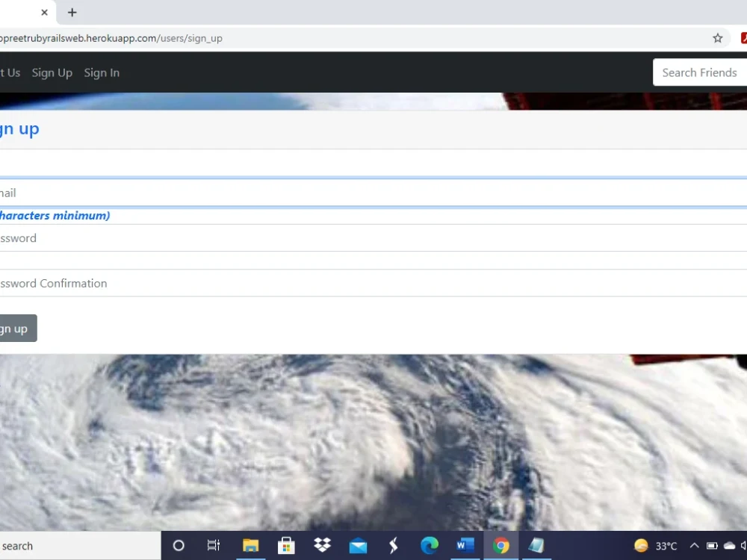Bookmark this page with the star icon
Image resolution: width=747 pixels, height=560 pixels.
(x=717, y=38)
